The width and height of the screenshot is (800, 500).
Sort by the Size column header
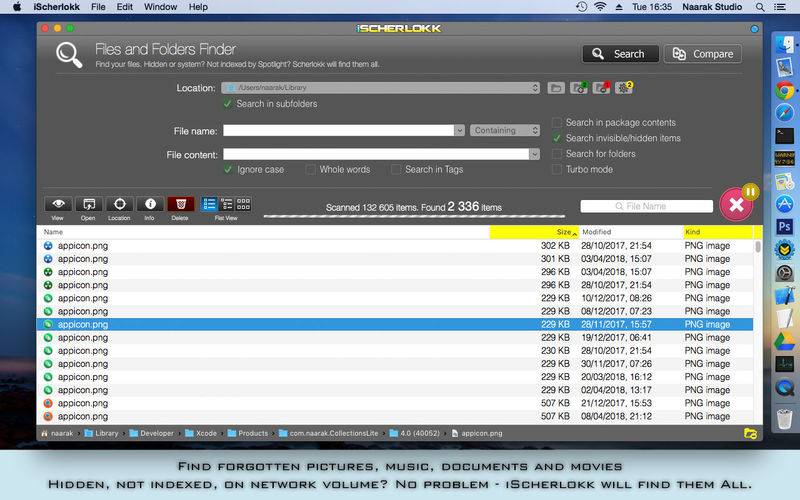pos(534,232)
